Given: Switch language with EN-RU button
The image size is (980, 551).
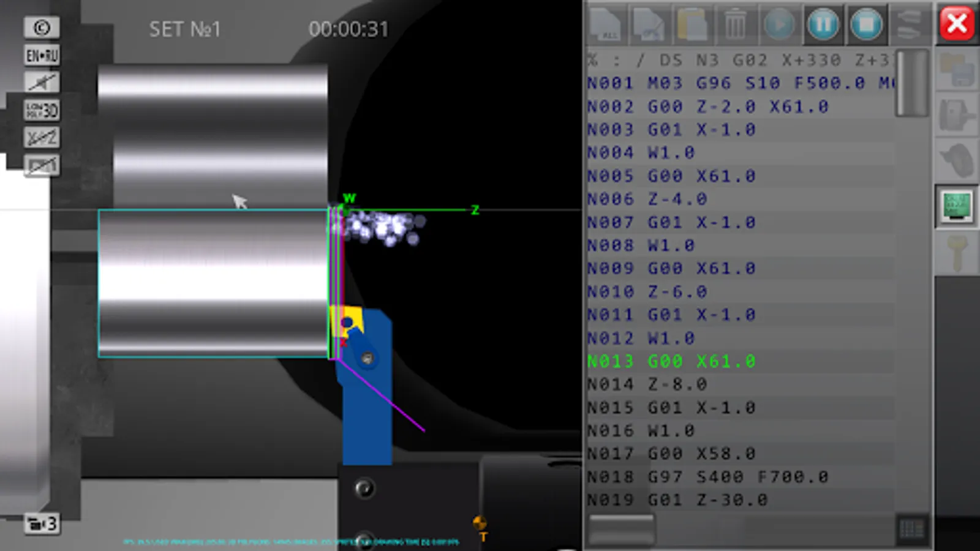Looking at the screenshot, I should coord(42,56).
